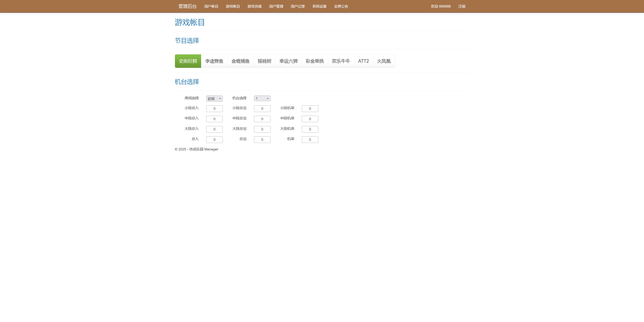Switch to the 幸运六狮 tab

pos(288,61)
